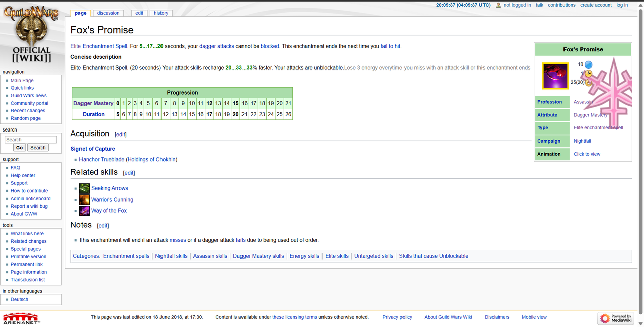
Task: Click Click to view animation link
Action: pyautogui.click(x=587, y=154)
